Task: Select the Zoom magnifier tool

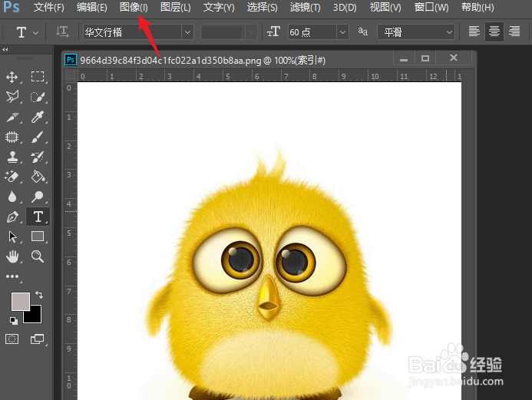Action: pyautogui.click(x=38, y=256)
